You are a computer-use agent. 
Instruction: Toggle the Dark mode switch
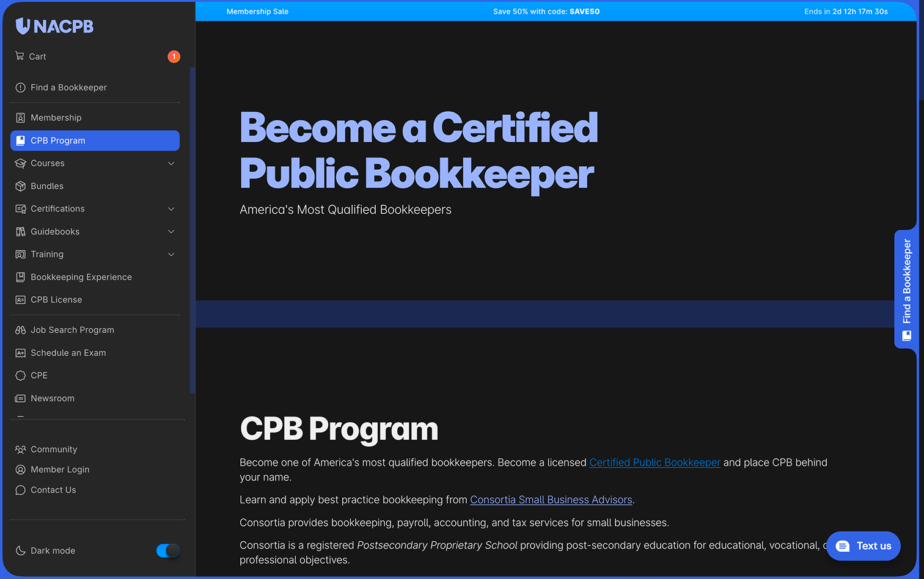(168, 550)
